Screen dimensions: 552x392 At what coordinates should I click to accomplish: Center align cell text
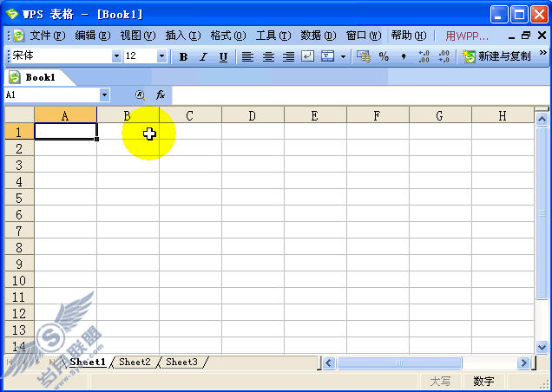(x=268, y=56)
